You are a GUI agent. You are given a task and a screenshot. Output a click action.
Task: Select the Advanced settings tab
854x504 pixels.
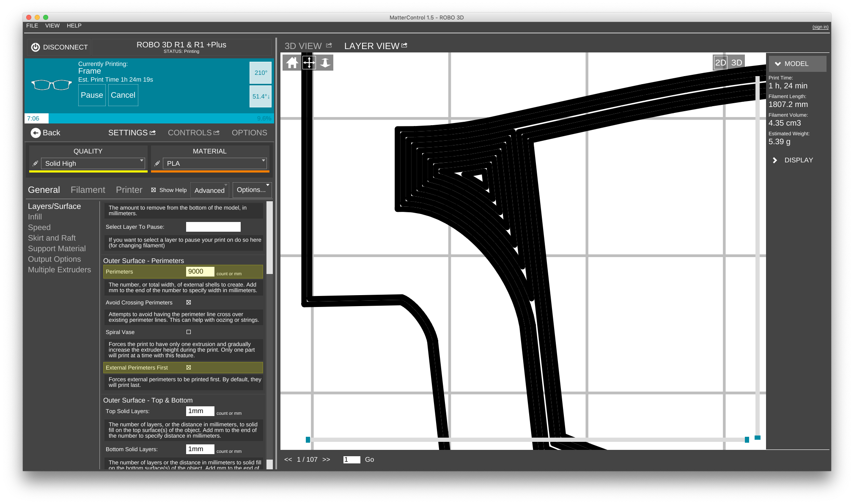coord(209,189)
